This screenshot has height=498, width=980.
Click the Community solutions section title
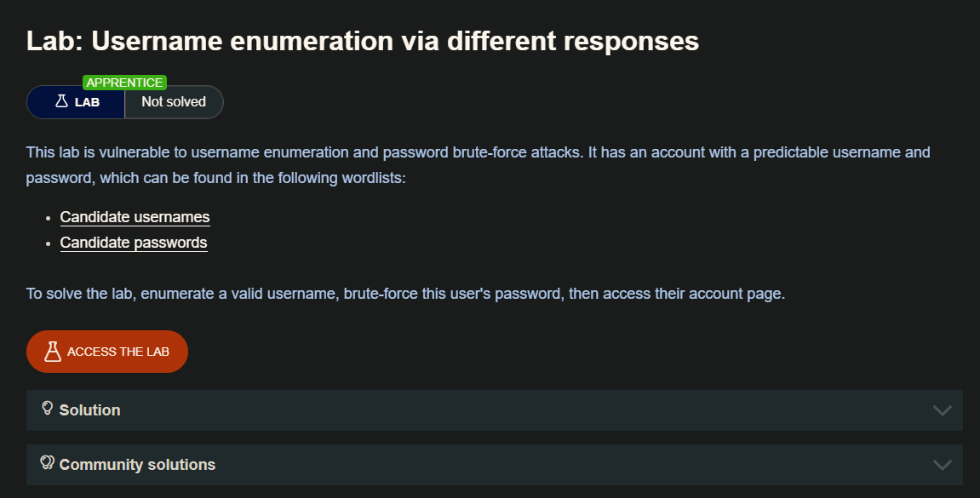click(137, 465)
